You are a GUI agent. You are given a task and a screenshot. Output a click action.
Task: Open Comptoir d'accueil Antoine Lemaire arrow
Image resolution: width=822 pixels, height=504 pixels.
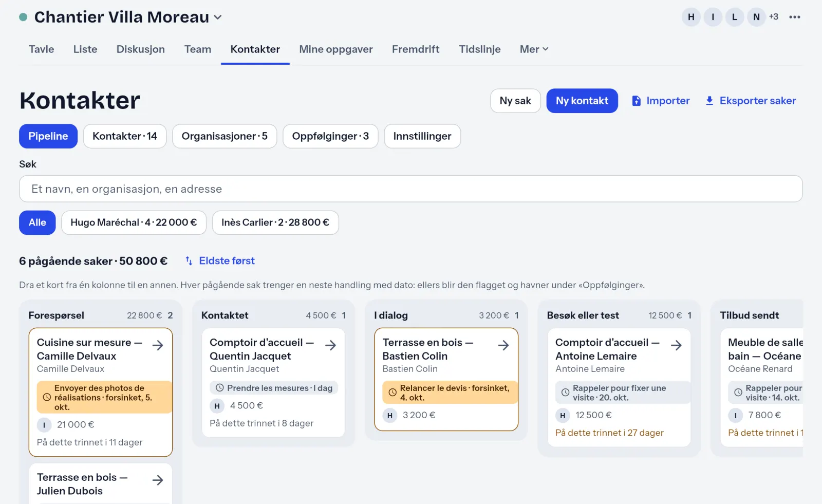(677, 345)
